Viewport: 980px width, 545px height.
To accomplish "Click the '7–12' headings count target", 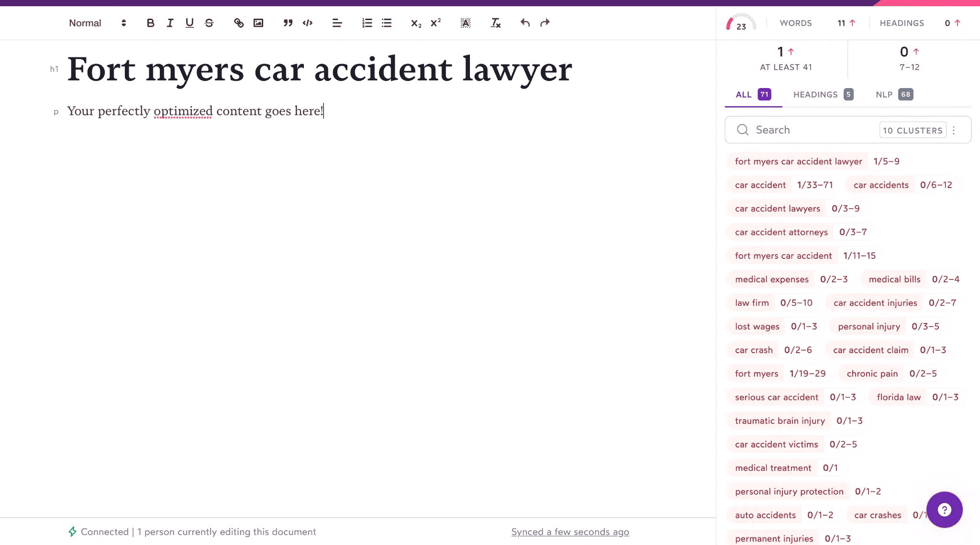I will [x=909, y=67].
